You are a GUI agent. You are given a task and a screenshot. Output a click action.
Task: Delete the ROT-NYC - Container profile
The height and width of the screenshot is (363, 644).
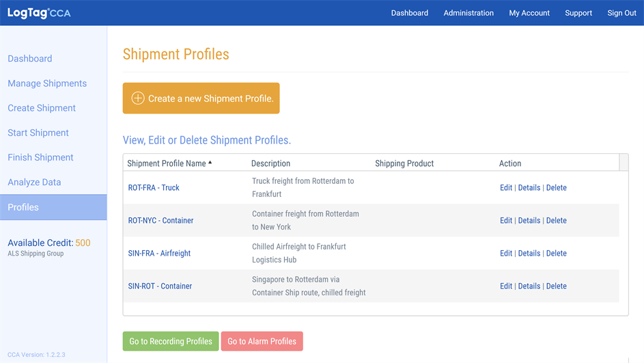(x=556, y=220)
